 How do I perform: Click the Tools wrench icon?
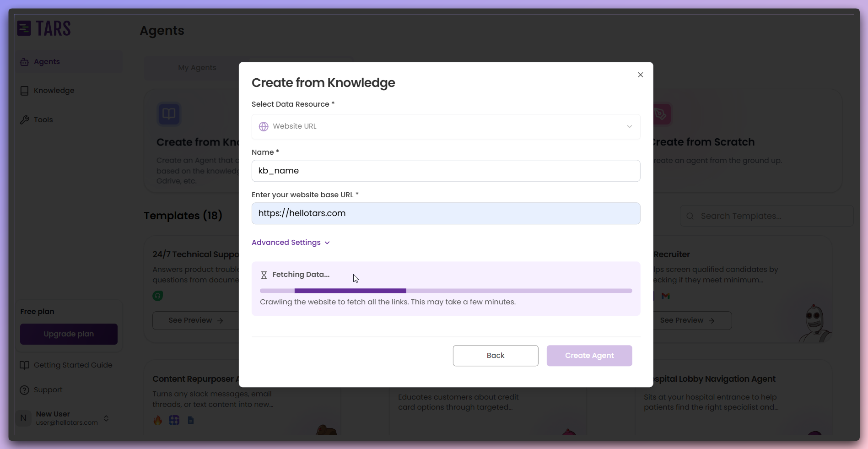coord(24,119)
